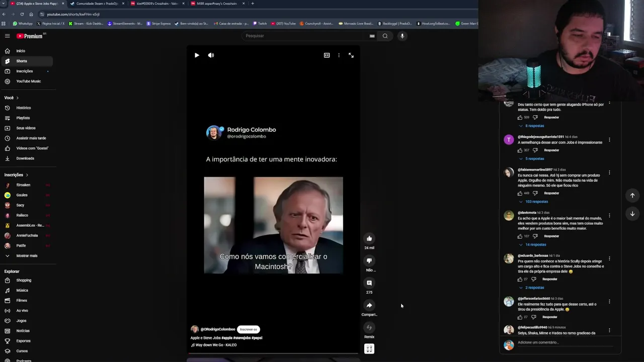Open Jogos under Explorar
Screen dimensions: 644x362
(26, 320)
